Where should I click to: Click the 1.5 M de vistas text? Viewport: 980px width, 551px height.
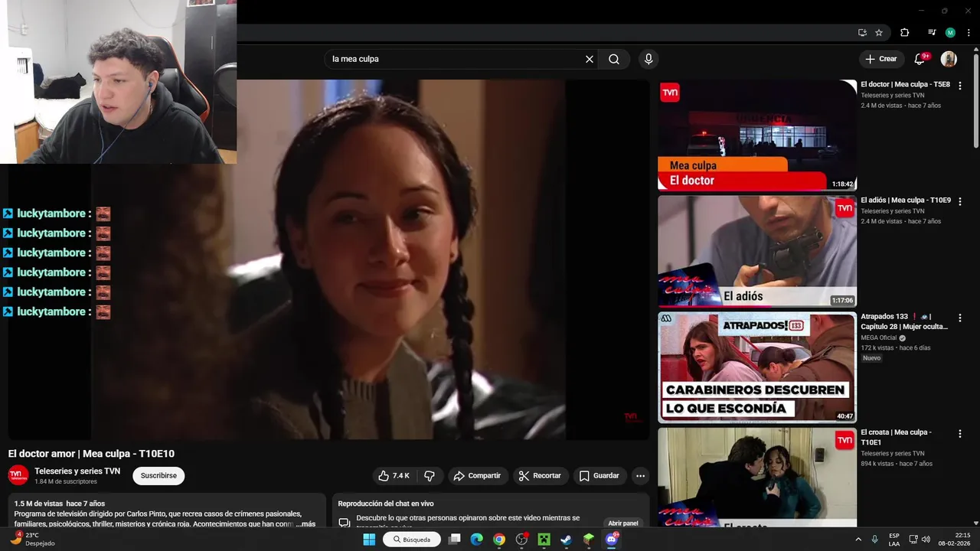pyautogui.click(x=38, y=504)
